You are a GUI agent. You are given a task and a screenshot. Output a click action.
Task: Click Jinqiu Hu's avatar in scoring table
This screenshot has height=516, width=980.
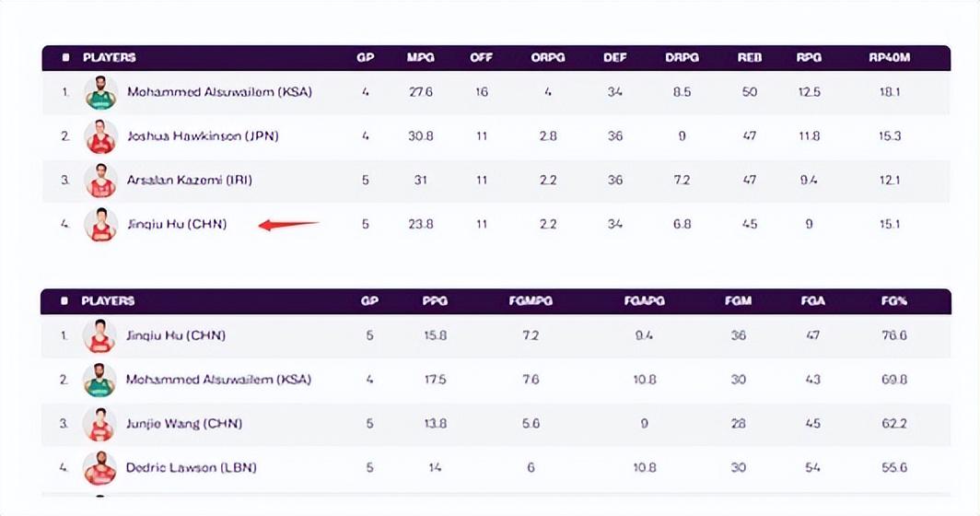coord(99,336)
